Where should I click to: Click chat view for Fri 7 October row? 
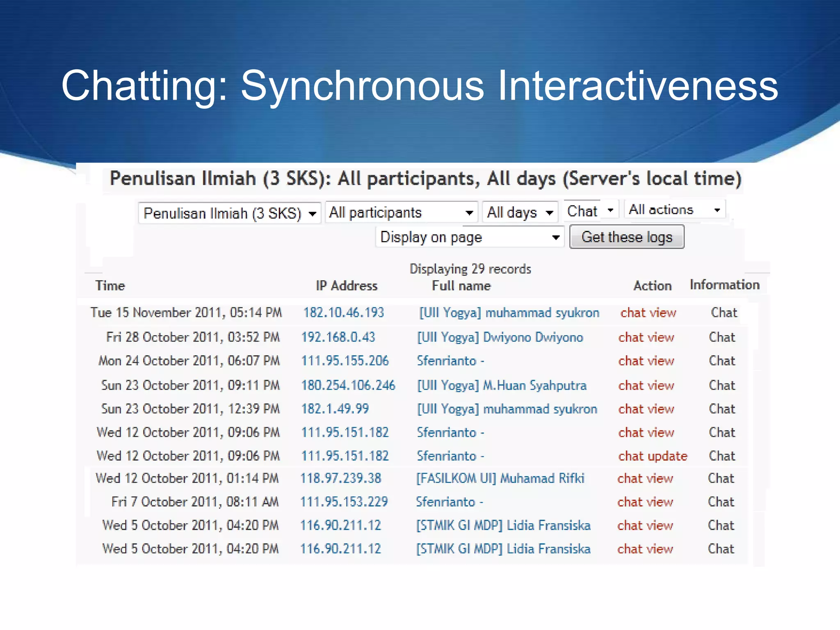pyautogui.click(x=645, y=502)
